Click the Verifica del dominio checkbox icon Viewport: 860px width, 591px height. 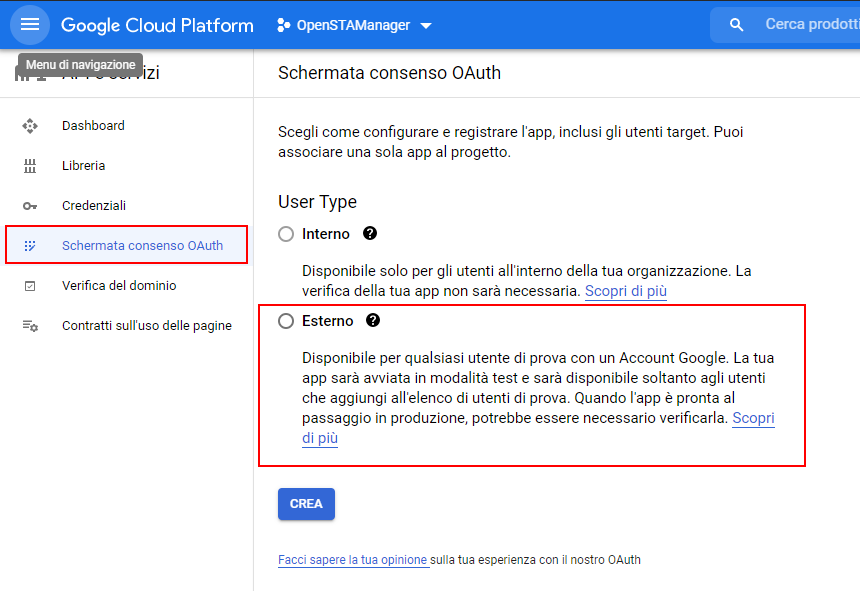pyautogui.click(x=30, y=286)
